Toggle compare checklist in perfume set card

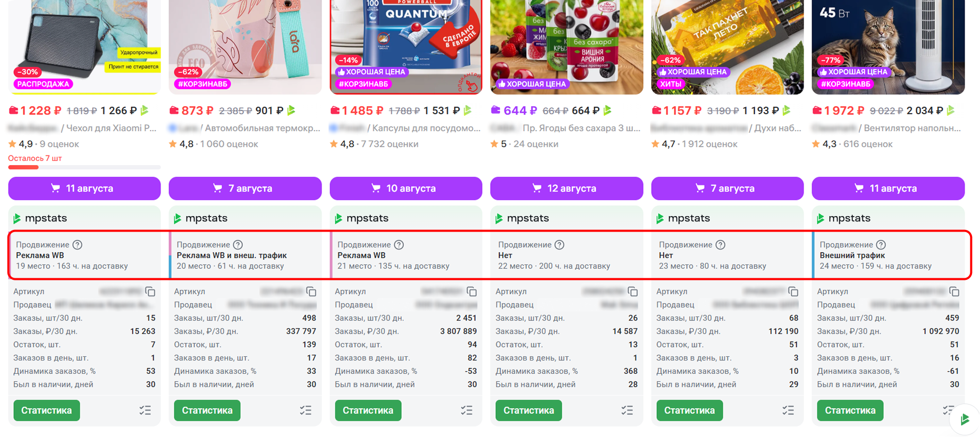(788, 410)
